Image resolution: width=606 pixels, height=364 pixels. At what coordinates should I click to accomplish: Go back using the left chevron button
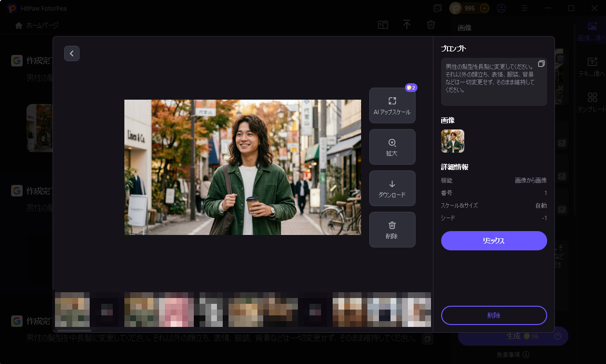coord(72,53)
